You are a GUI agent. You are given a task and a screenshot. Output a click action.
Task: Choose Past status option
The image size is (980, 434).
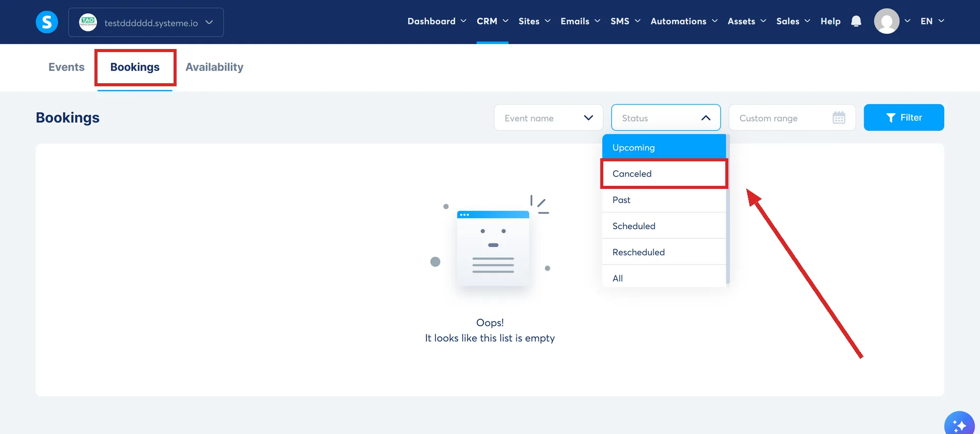pos(664,200)
